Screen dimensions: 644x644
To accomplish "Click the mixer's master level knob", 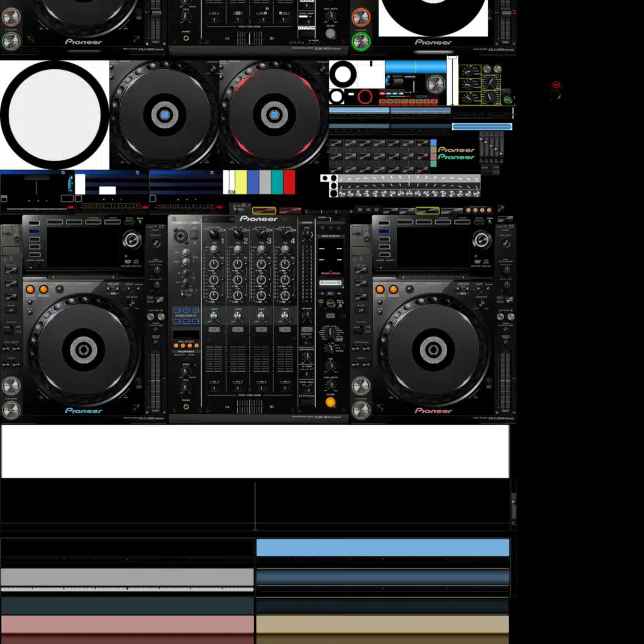I will 307,235.
